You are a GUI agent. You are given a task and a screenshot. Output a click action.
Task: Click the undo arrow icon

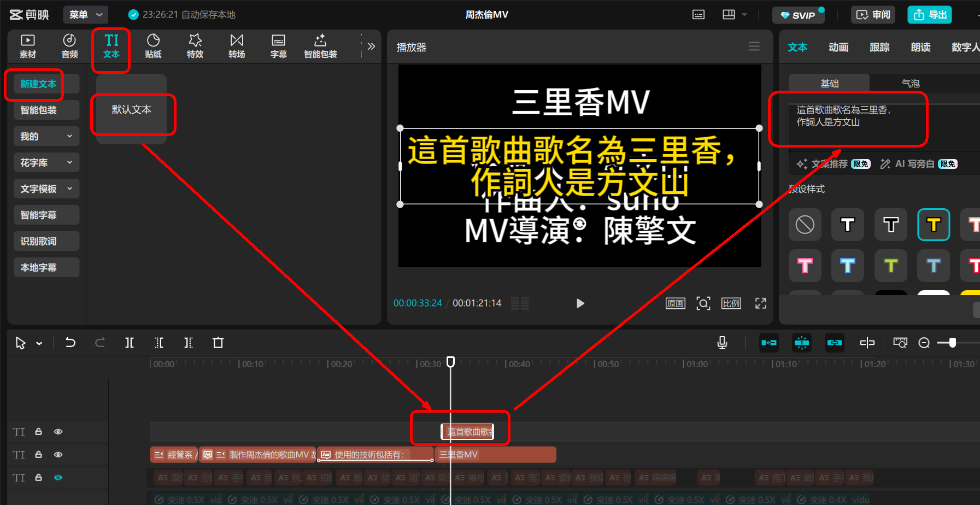coord(71,343)
